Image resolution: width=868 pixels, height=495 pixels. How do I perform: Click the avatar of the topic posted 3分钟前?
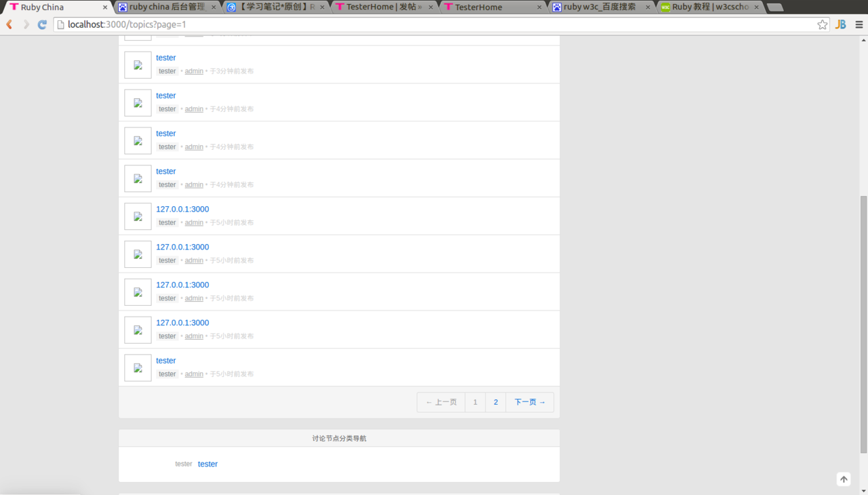pyautogui.click(x=138, y=65)
